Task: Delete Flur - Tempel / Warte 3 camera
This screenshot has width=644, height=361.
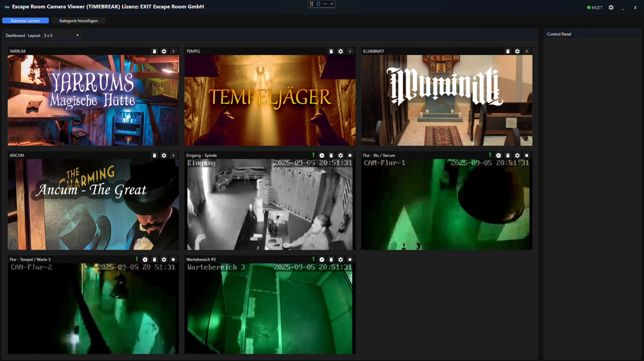Action: point(154,259)
